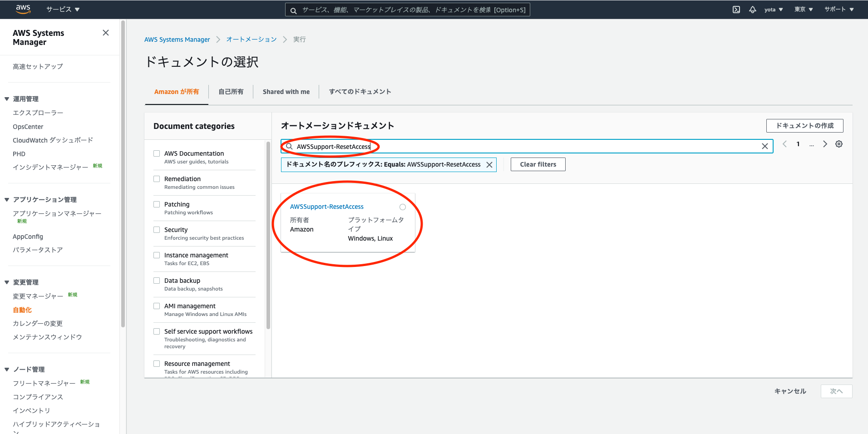Open インベントリ in the sidebar
This screenshot has height=434, width=868.
pos(31,411)
